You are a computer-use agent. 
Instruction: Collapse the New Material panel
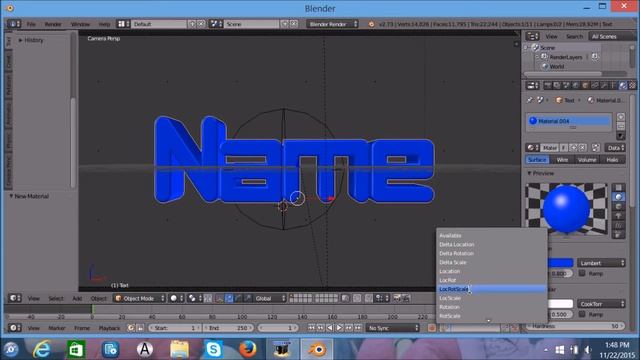[29, 196]
